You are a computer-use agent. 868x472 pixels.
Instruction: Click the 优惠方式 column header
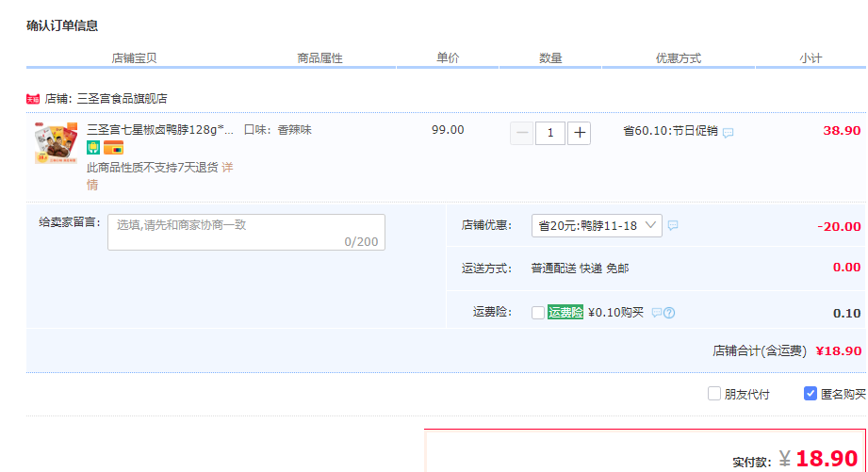pyautogui.click(x=679, y=58)
